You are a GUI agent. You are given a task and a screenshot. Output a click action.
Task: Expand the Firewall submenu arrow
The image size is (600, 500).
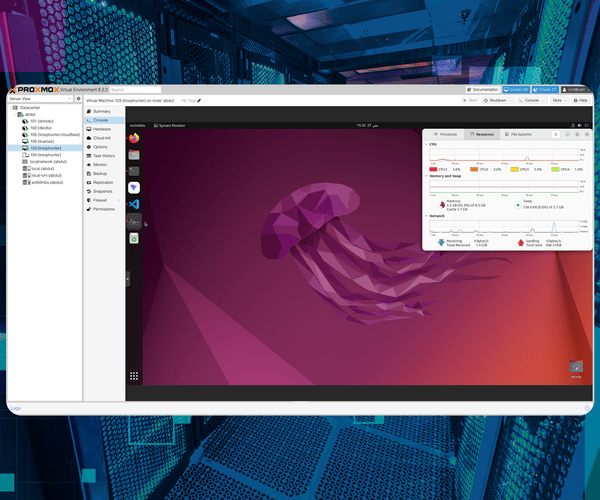[119, 200]
